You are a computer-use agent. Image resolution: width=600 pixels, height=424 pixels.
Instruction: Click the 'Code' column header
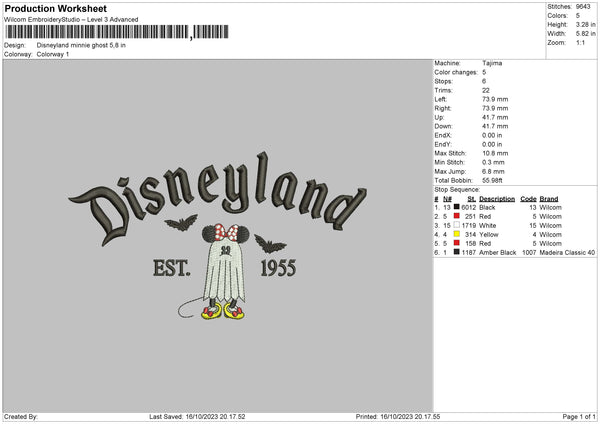click(x=528, y=199)
